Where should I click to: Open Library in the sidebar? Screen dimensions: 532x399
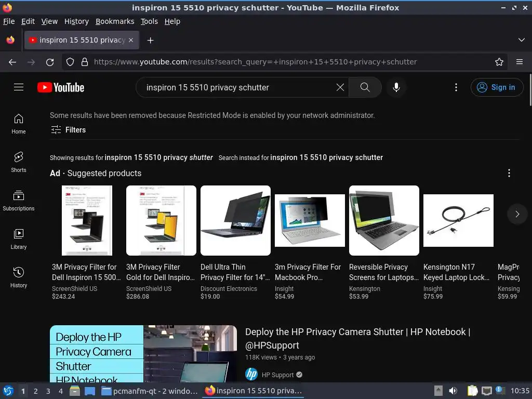click(19, 239)
